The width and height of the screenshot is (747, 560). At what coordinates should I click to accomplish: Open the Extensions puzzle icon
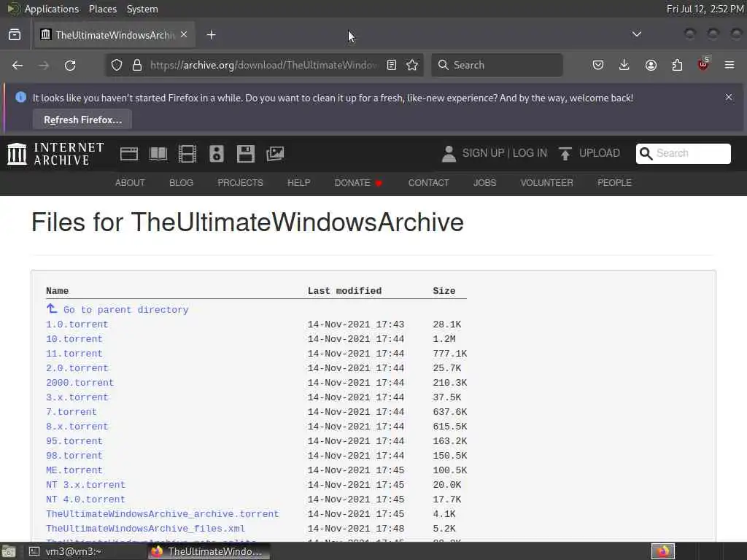677,65
